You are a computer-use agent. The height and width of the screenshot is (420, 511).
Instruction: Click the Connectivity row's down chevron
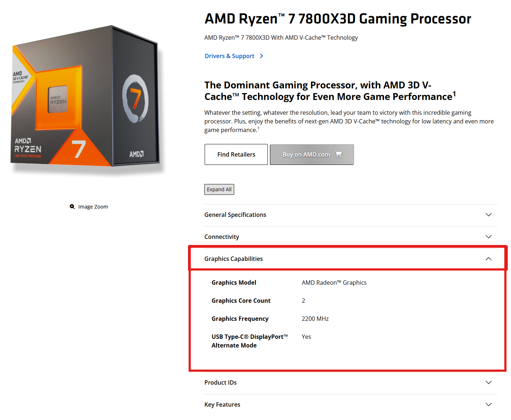[489, 237]
